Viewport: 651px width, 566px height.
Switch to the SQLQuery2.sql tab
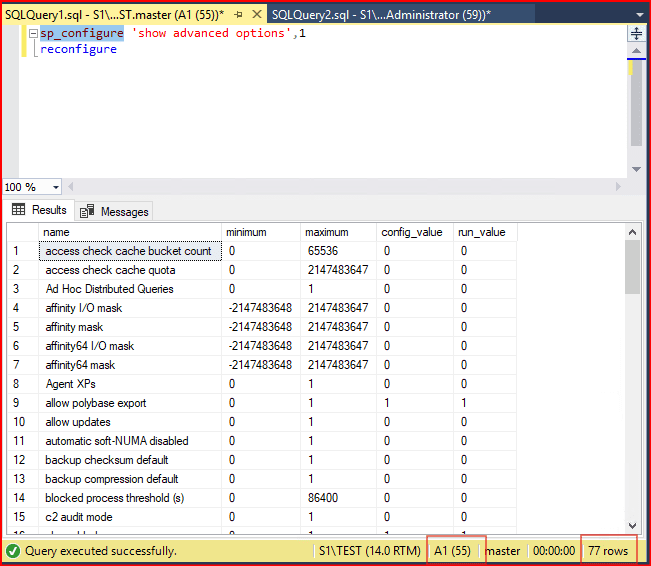(x=380, y=14)
